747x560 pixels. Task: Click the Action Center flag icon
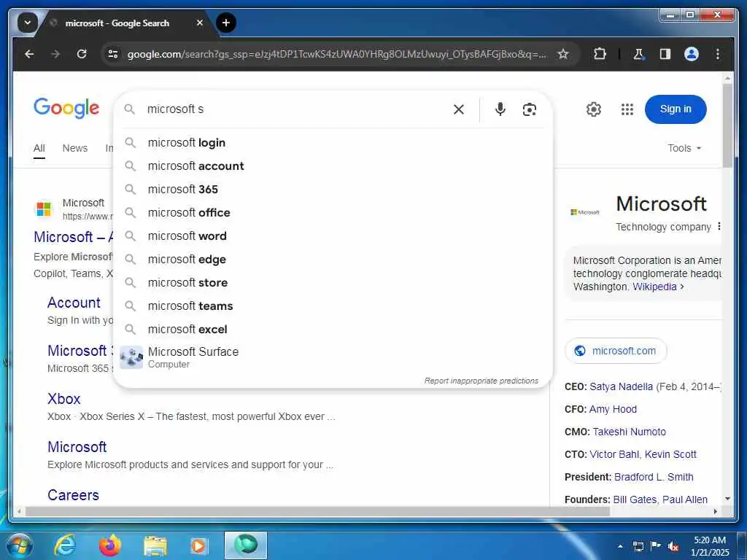(656, 546)
